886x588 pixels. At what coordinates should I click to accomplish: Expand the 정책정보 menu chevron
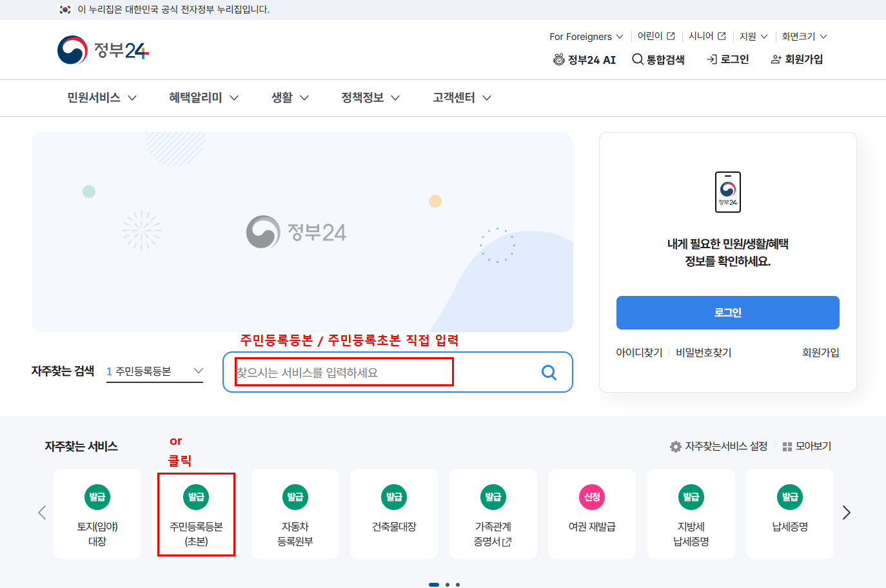(395, 98)
